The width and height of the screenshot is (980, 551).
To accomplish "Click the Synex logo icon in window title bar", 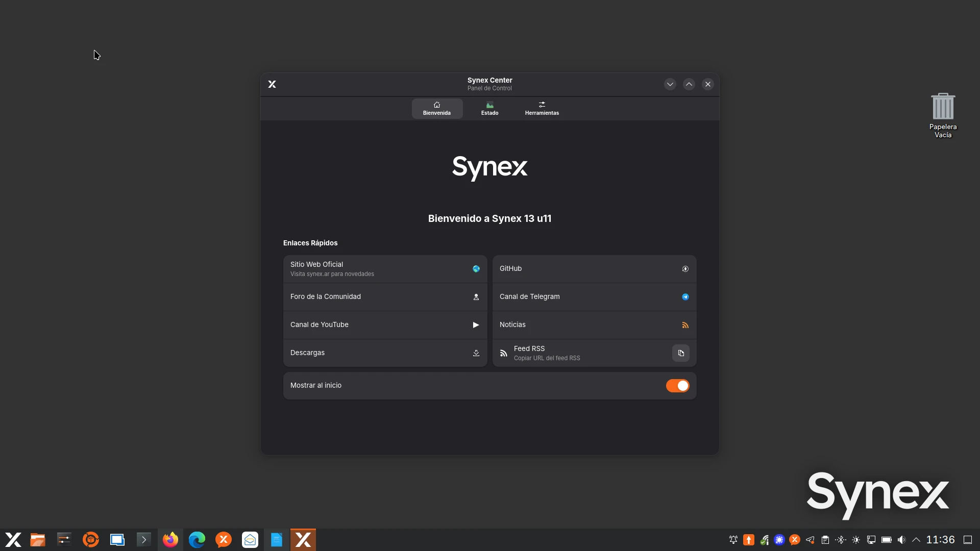I will [272, 84].
